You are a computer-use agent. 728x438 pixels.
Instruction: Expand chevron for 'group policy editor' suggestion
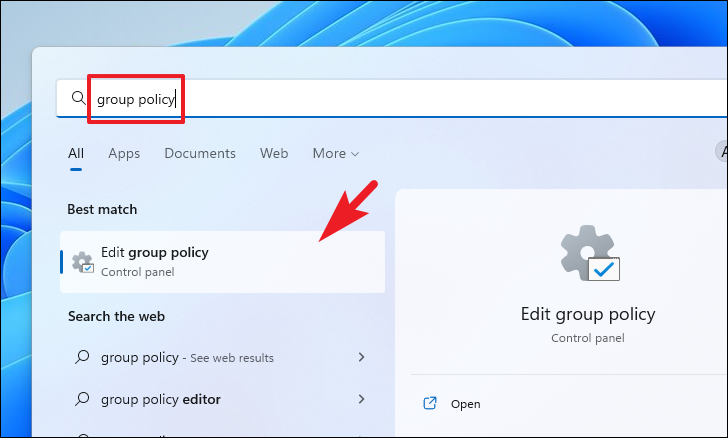(361, 399)
